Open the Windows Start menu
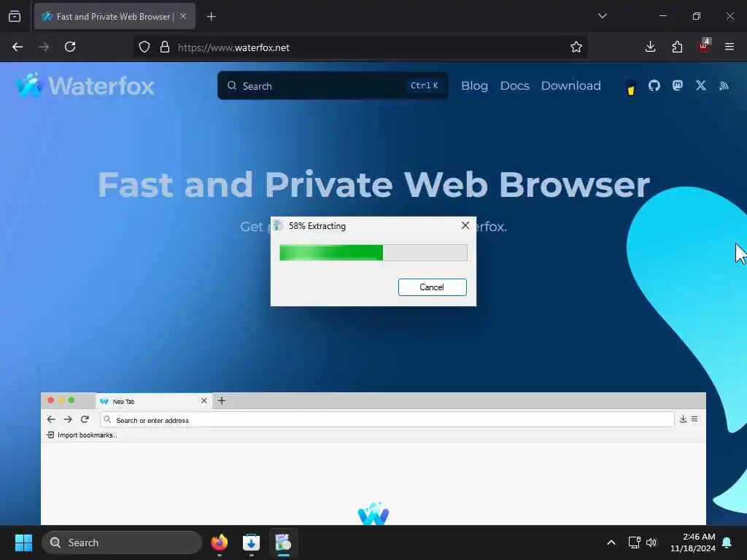 [23, 542]
